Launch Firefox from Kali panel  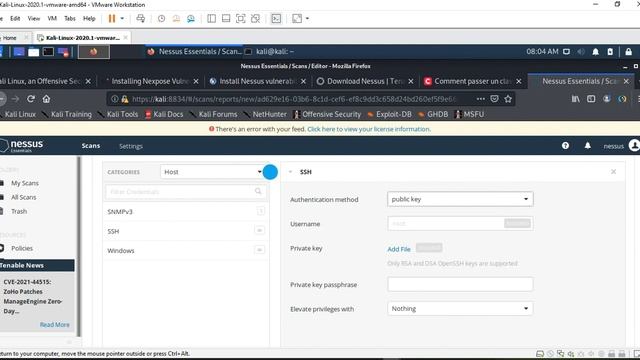tap(94, 52)
